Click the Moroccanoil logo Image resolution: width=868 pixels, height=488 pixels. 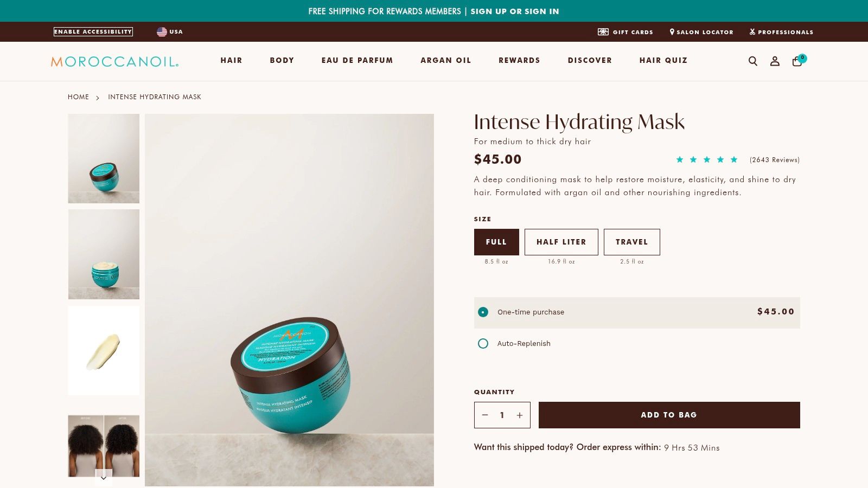115,61
